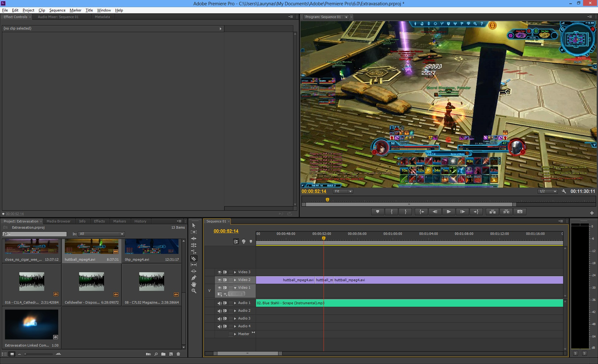Select the Razor tool
This screenshot has width=598, height=364.
pos(194,259)
